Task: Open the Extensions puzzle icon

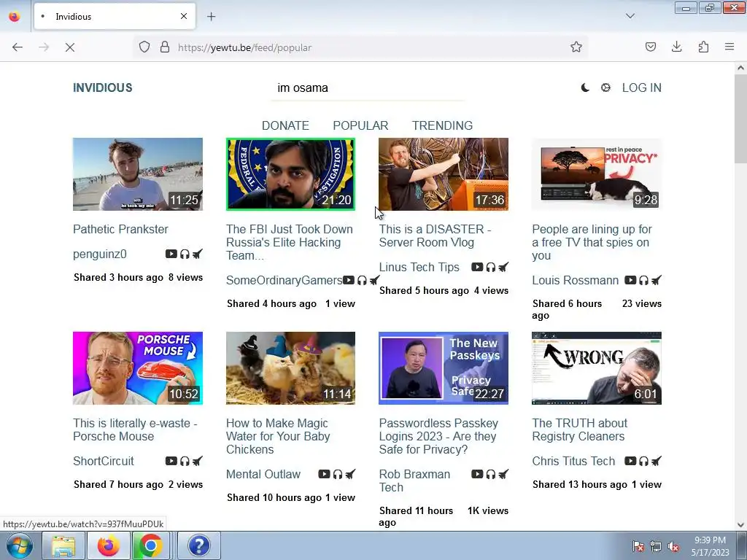Action: click(703, 47)
